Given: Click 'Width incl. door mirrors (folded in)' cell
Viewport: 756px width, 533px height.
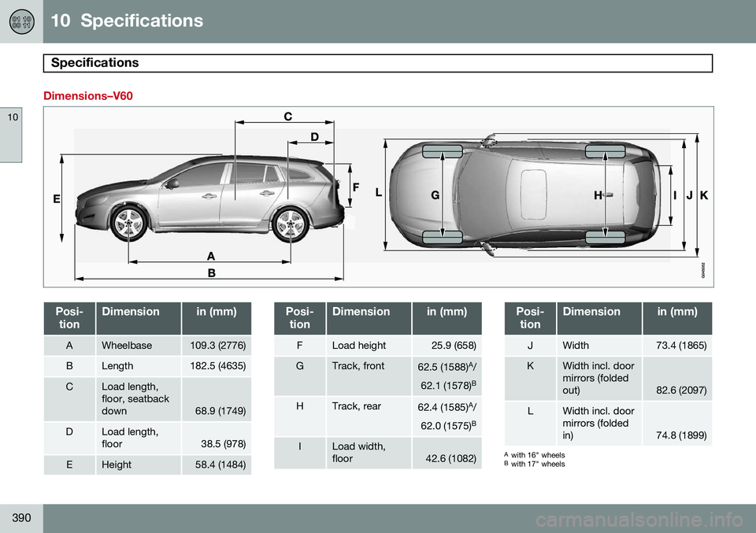Looking at the screenshot, I should tap(599, 424).
